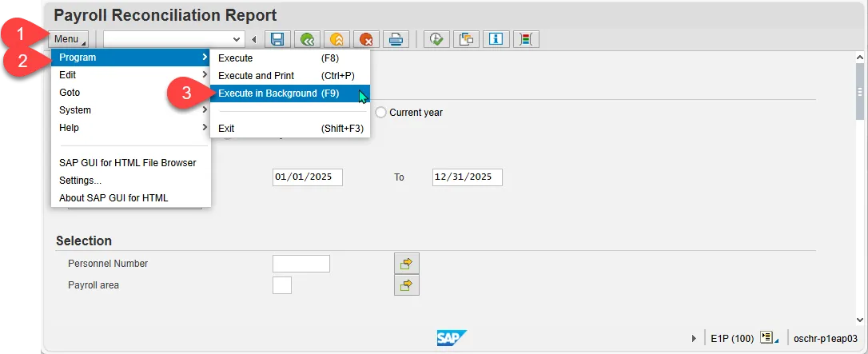868x354 pixels.
Task: Click the vertical scrollbar thumb
Action: click(x=860, y=92)
